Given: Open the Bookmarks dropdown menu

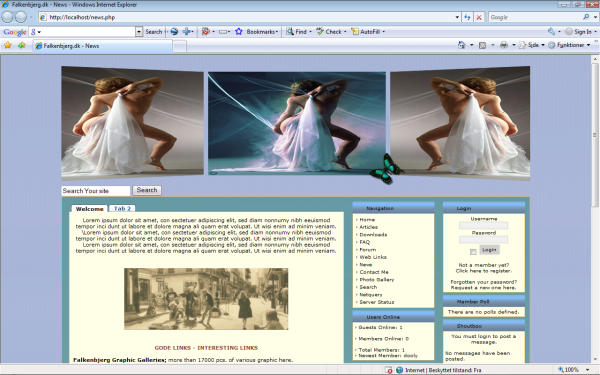Looking at the screenshot, I should click(x=277, y=32).
